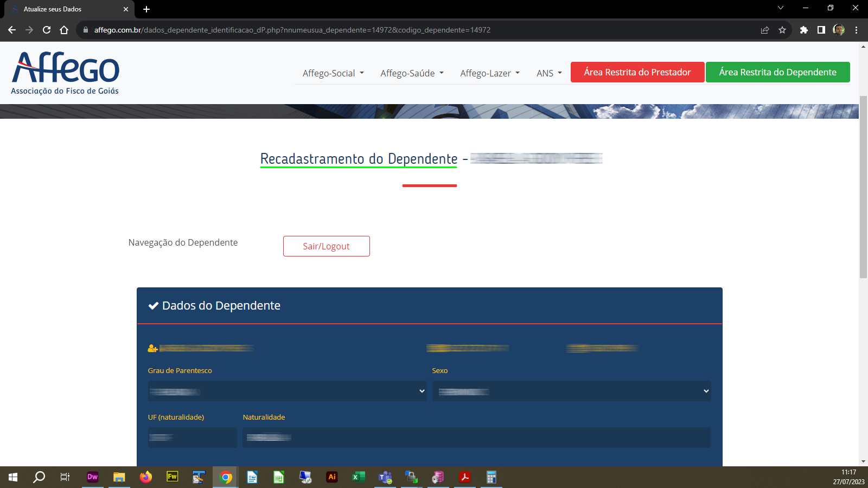Image resolution: width=868 pixels, height=488 pixels.
Task: Open the Affego-Saúde menu
Action: [411, 73]
